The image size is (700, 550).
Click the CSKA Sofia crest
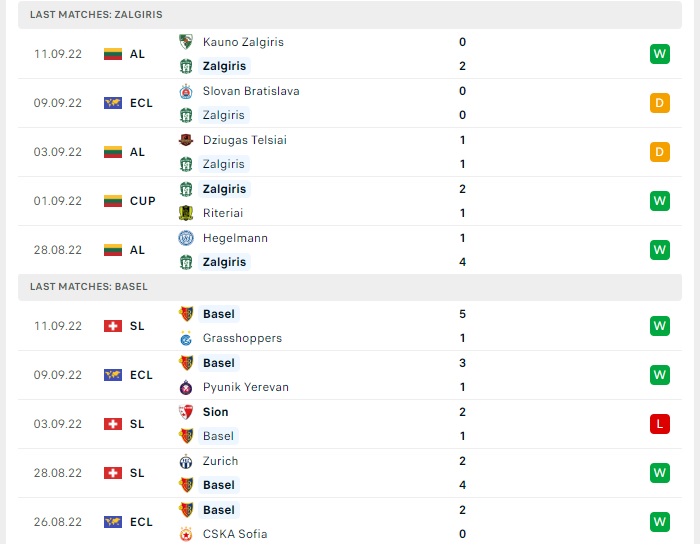(x=186, y=534)
